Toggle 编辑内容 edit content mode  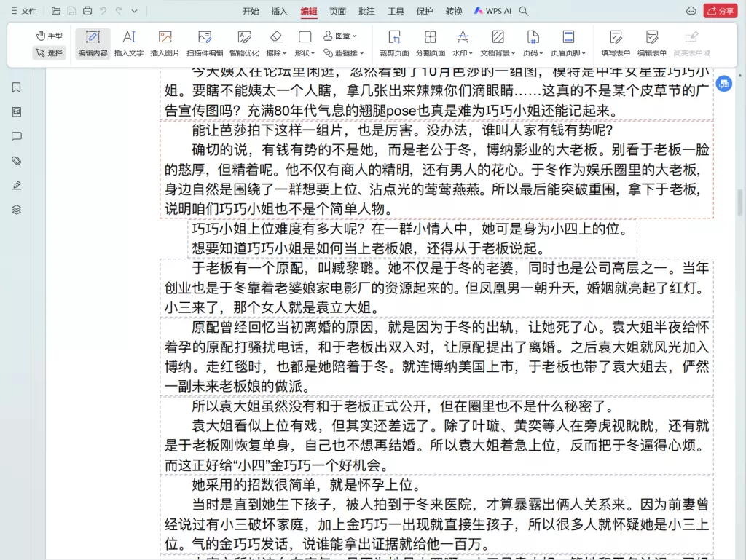tap(93, 44)
